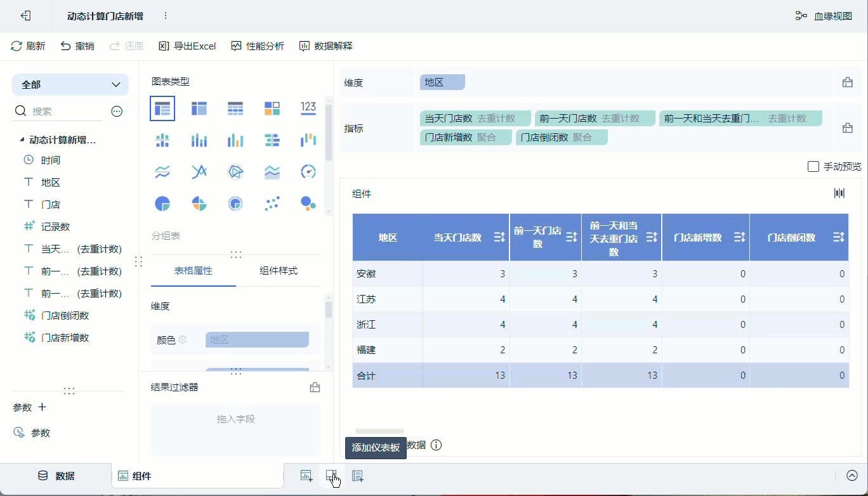Image resolution: width=868 pixels, height=496 pixels.
Task: Select the cross table chart type icon
Action: point(199,108)
